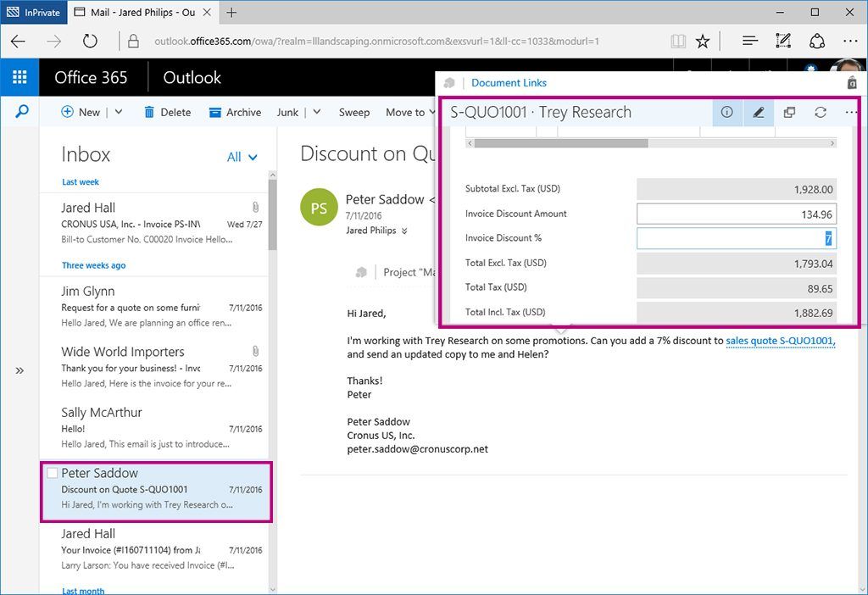
Task: Open the Move to dropdown
Action: pos(410,113)
